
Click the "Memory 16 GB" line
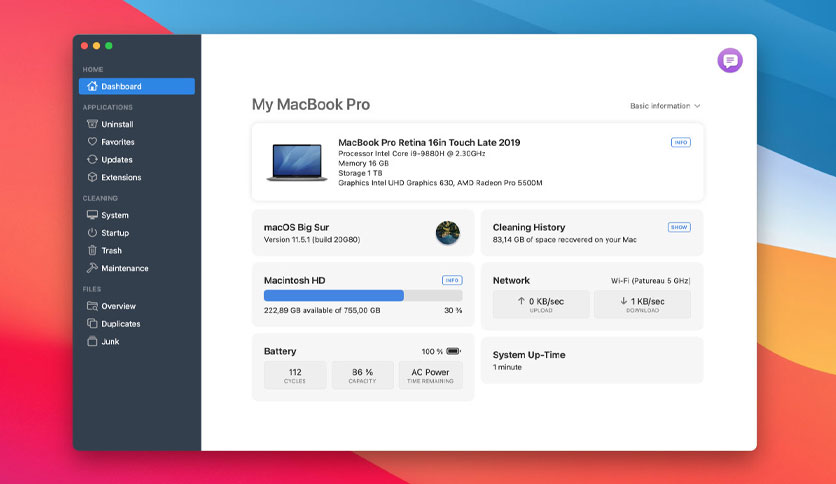click(363, 163)
